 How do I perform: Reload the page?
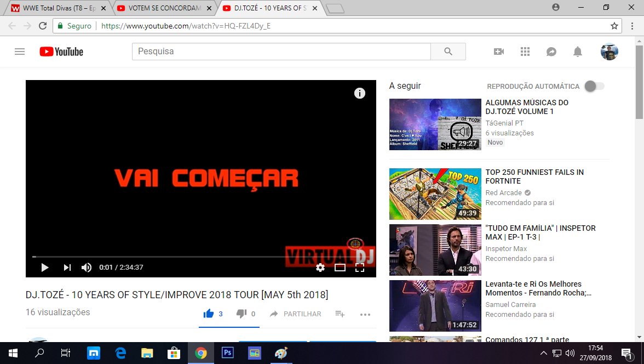click(x=43, y=26)
